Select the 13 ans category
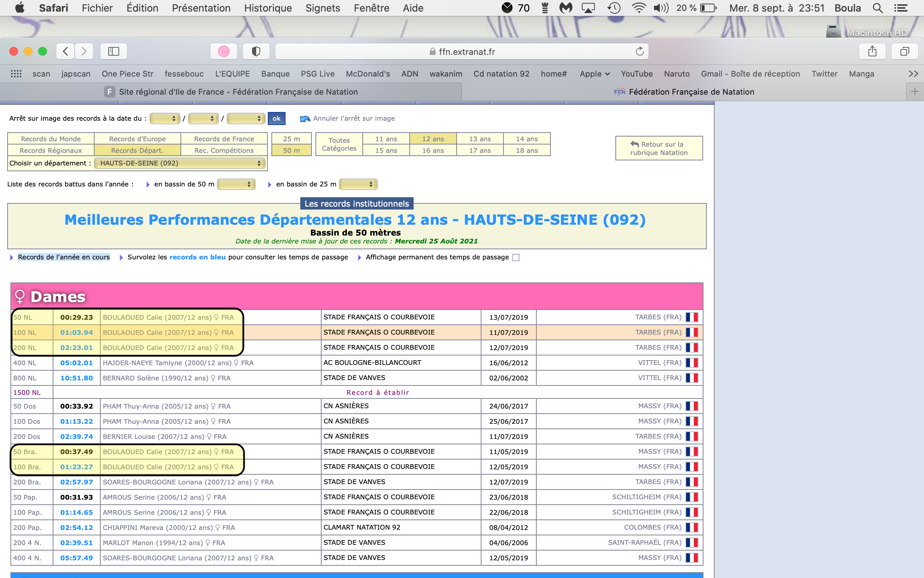The width and height of the screenshot is (924, 578). (x=480, y=139)
